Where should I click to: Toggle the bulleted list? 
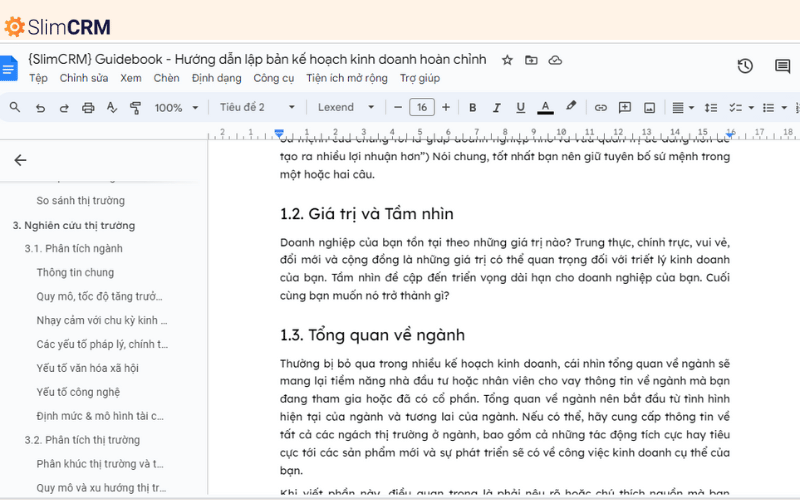point(768,108)
